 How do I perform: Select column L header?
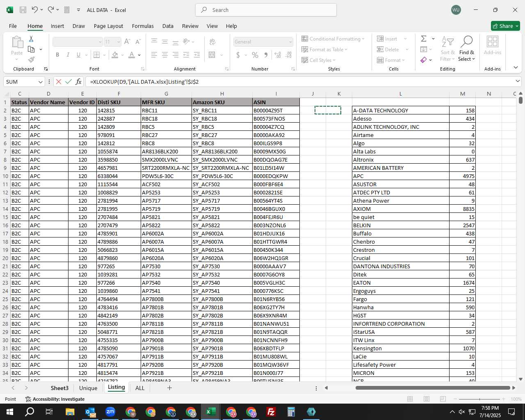[x=400, y=94]
